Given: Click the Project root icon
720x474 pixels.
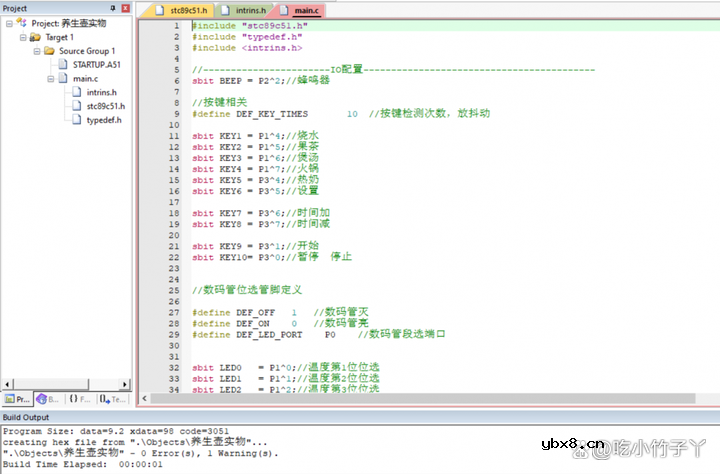Looking at the screenshot, I should (x=22, y=23).
